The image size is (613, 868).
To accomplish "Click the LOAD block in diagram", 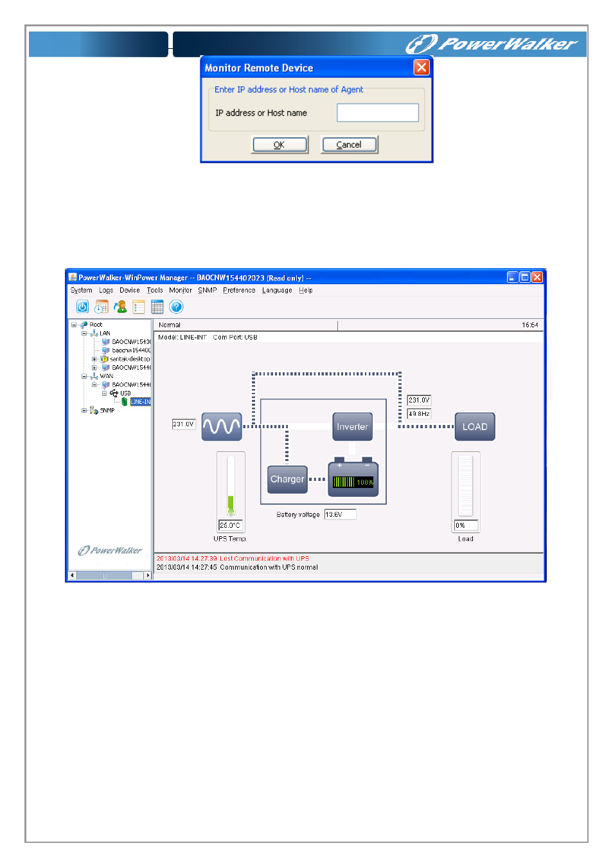I will (475, 426).
